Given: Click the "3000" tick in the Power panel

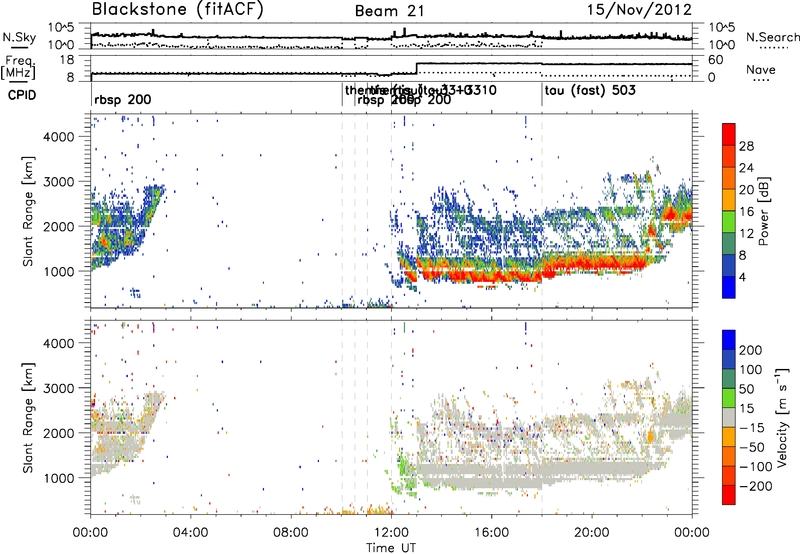Looking at the screenshot, I should click(x=59, y=182).
